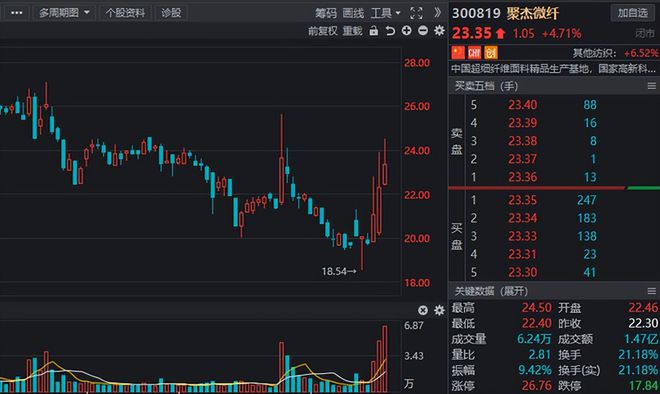Click the 画线 drawing button

(353, 13)
